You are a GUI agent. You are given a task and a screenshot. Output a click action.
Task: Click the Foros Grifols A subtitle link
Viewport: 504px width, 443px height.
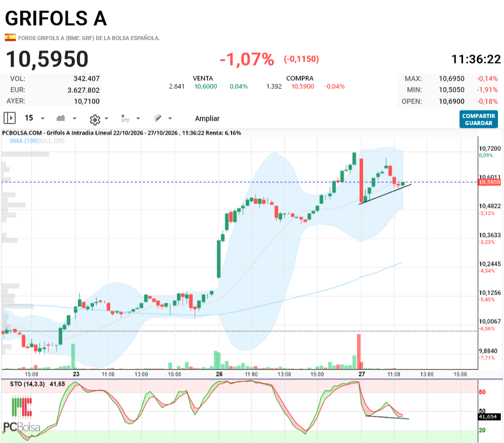(x=89, y=38)
